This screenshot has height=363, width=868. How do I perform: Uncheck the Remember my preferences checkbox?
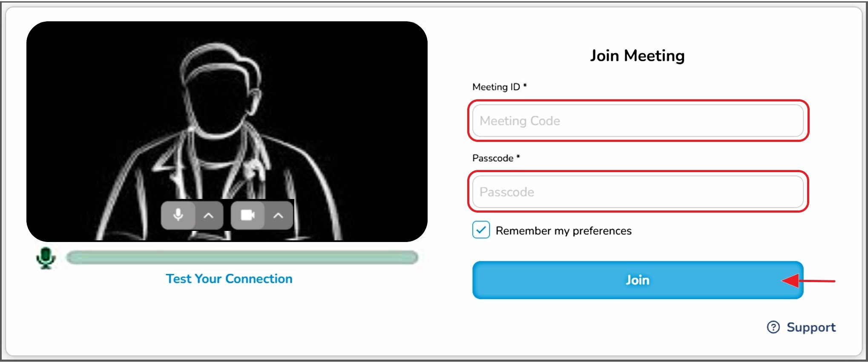(x=481, y=230)
